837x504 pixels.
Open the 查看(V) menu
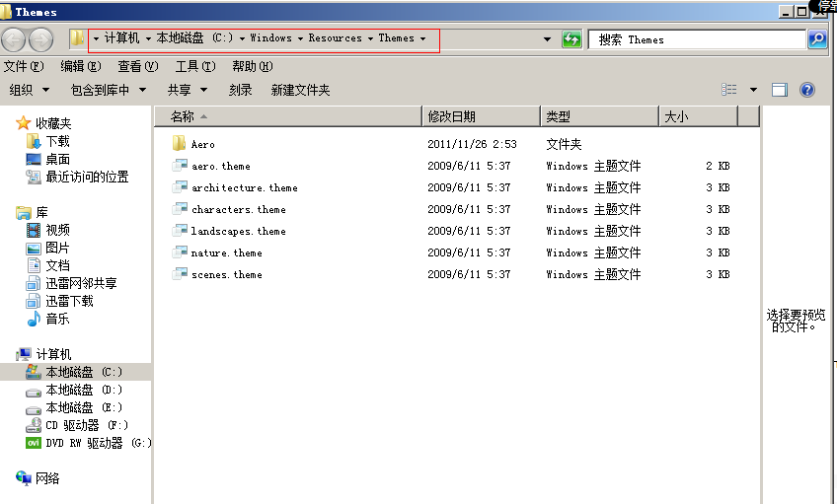138,66
